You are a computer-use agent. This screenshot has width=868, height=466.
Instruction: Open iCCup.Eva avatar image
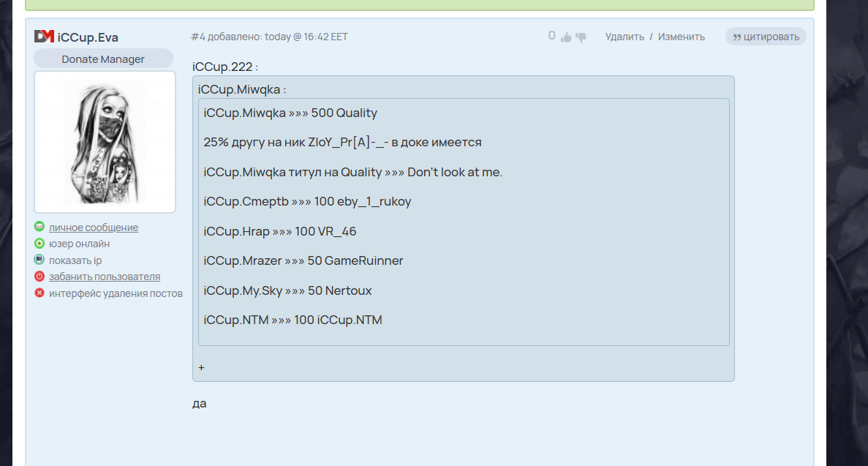tap(105, 142)
